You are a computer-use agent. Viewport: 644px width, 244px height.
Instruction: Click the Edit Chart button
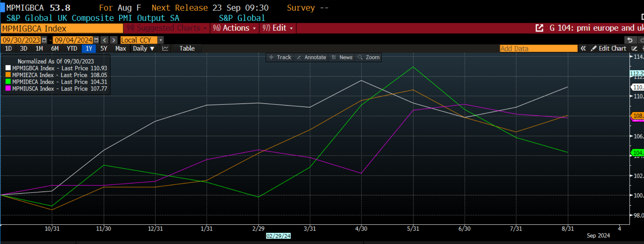609,48
